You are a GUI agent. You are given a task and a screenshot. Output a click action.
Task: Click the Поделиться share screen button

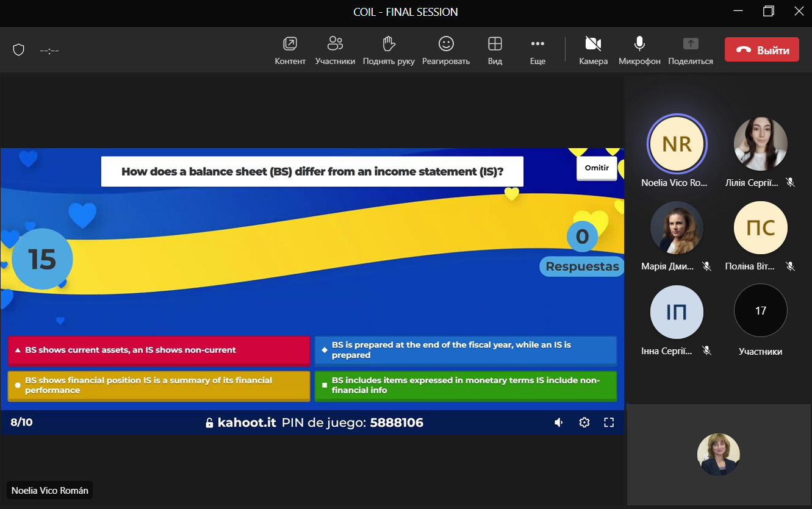click(x=690, y=50)
